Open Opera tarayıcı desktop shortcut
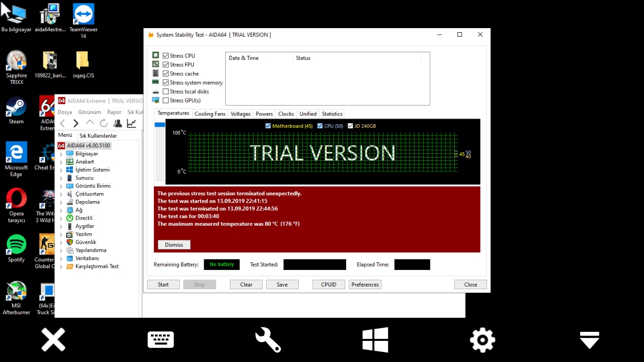This screenshot has height=362, width=644. [16, 206]
